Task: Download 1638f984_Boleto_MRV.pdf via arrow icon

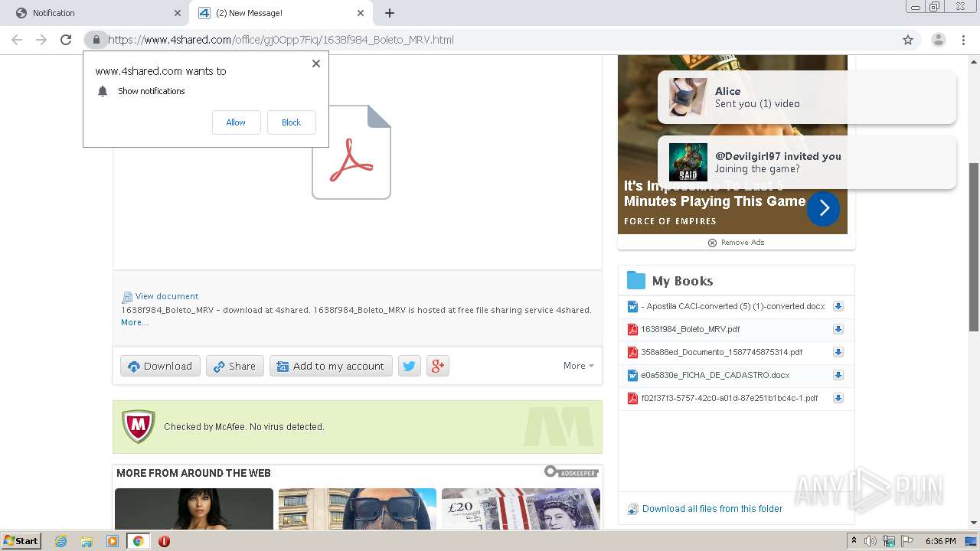Action: (838, 329)
